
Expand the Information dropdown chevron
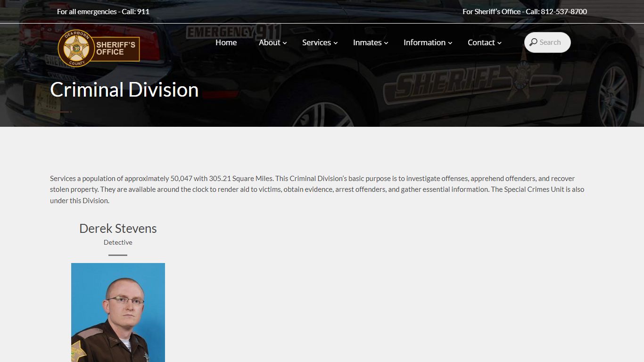(x=450, y=43)
